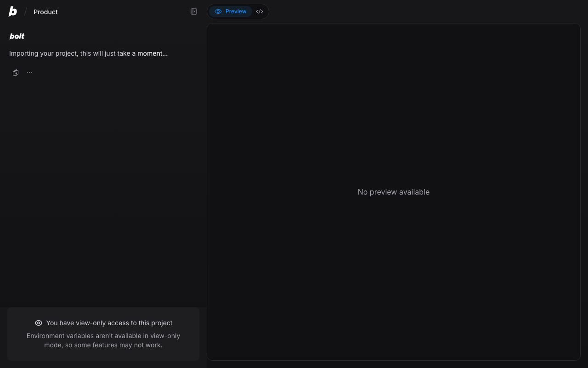This screenshot has height=368, width=588.
Task: Click the view-only eye icon in the notice
Action: tap(39, 323)
